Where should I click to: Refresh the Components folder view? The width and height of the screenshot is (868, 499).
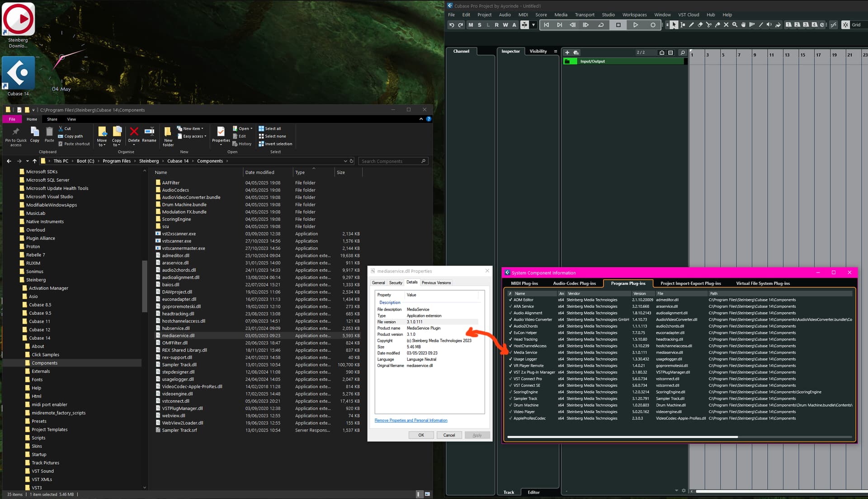pyautogui.click(x=351, y=161)
